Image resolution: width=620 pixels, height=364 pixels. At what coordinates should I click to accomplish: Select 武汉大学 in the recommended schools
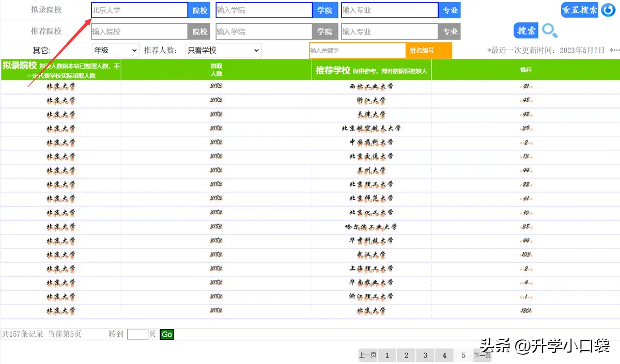coord(371,255)
